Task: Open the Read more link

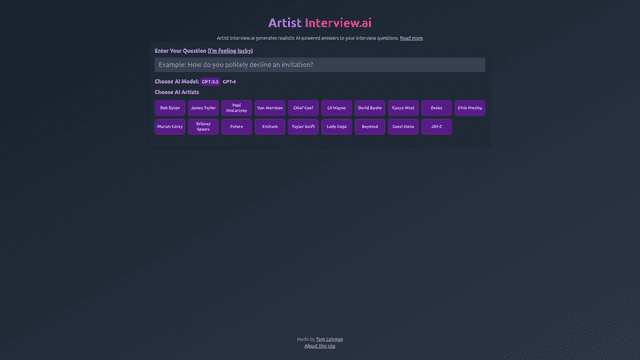Action: (x=411, y=38)
